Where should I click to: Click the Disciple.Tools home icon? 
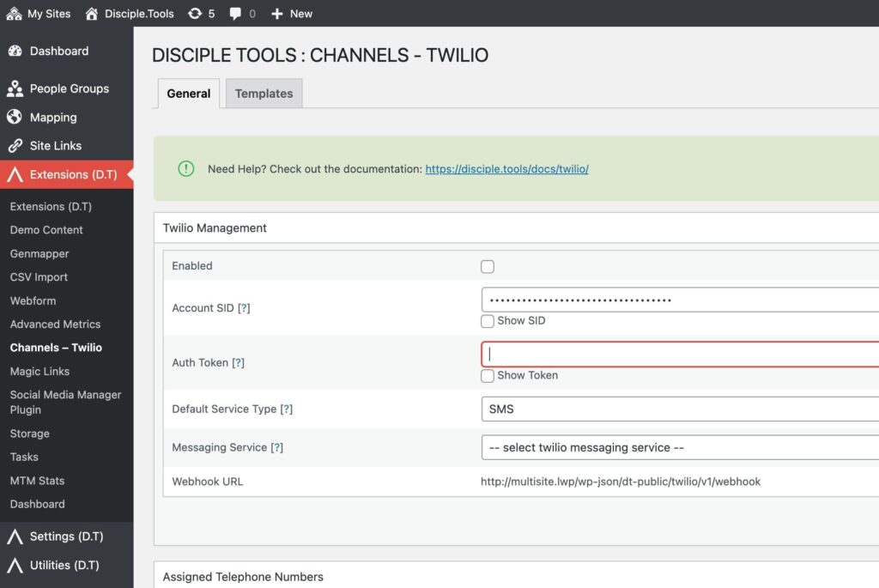[92, 14]
